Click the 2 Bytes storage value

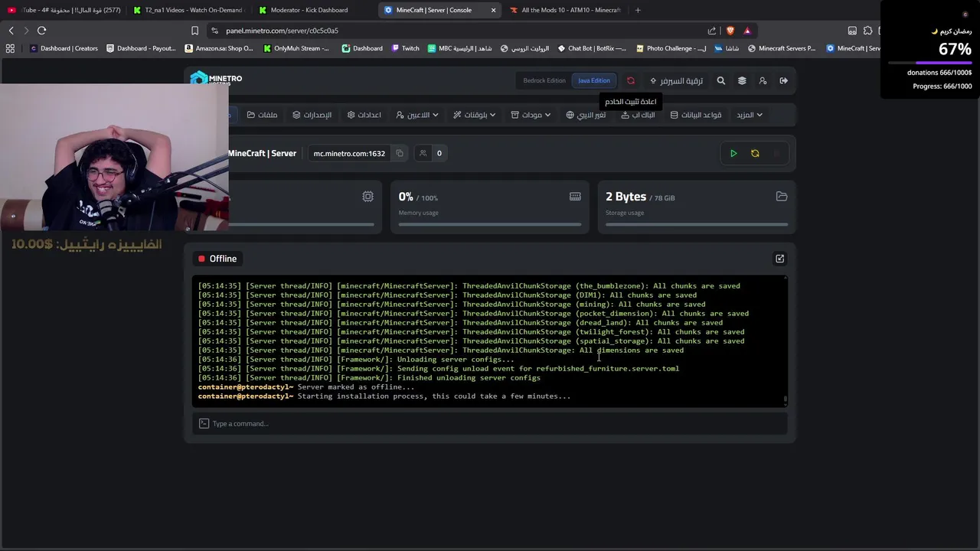click(x=626, y=197)
